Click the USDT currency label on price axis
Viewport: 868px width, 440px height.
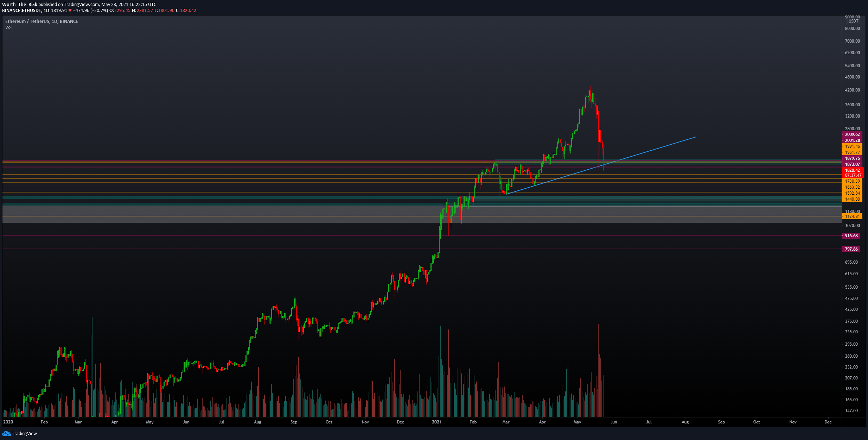(854, 21)
